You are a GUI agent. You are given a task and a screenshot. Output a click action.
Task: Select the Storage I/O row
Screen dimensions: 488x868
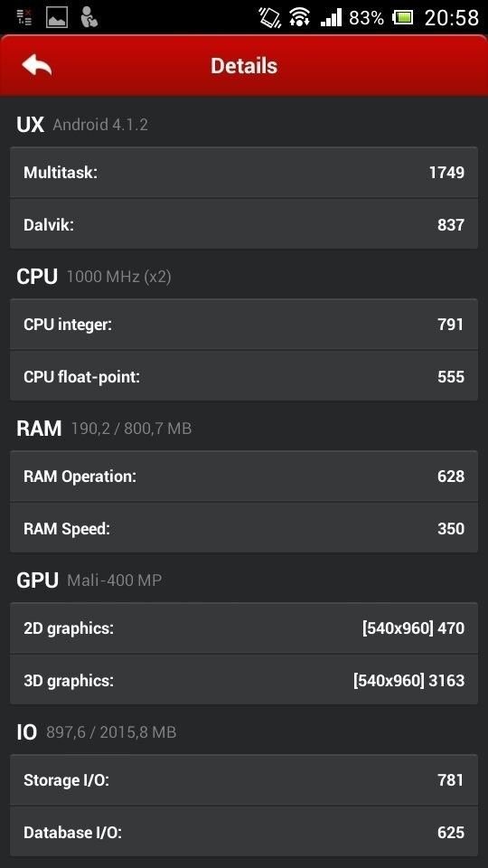pyautogui.click(x=244, y=780)
